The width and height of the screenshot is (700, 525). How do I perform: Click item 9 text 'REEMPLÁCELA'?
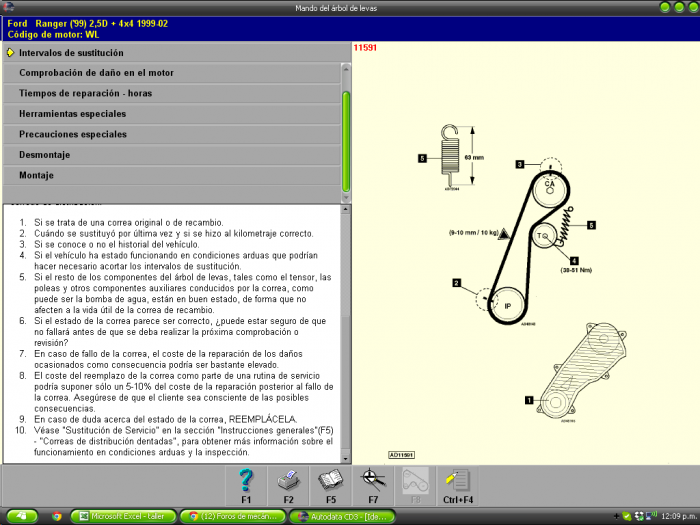coord(262,420)
